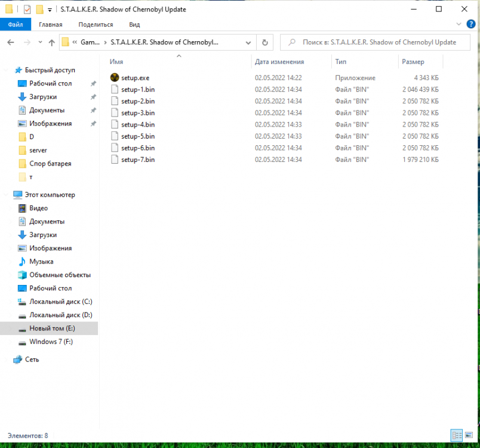Screen dimensions: 480x448
Task: Select the setup-6.bin file icon
Action: [115, 148]
